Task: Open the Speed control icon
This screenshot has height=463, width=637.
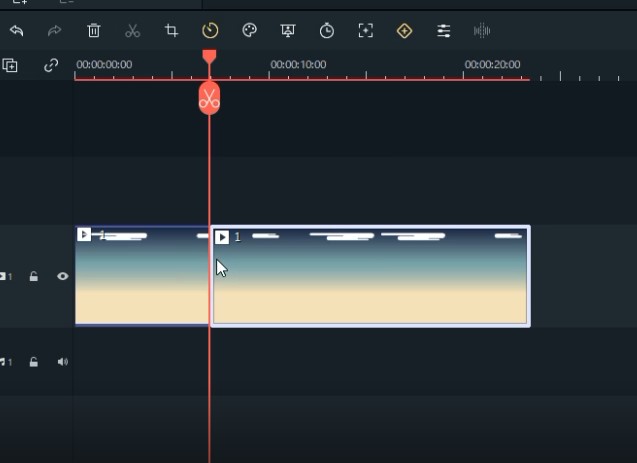Action: pyautogui.click(x=210, y=31)
